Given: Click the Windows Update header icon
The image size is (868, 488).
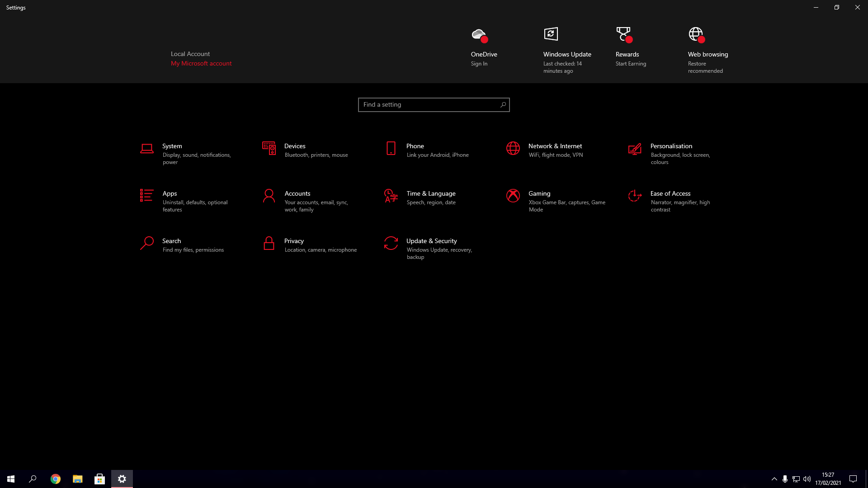Looking at the screenshot, I should click(551, 34).
